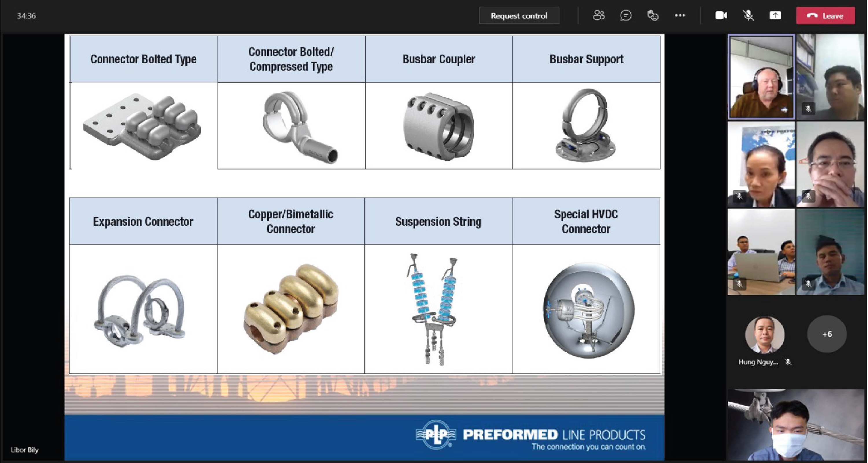Open the meeting chat icon
This screenshot has height=463, width=868.
coord(626,16)
